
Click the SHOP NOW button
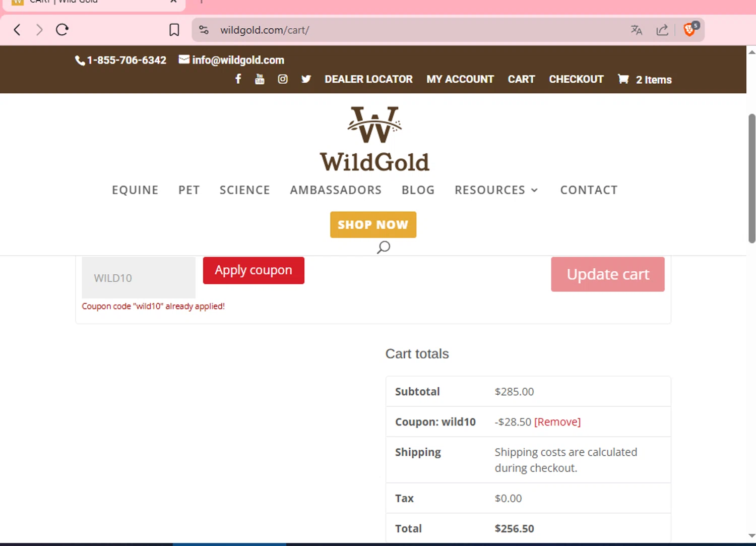tap(373, 224)
